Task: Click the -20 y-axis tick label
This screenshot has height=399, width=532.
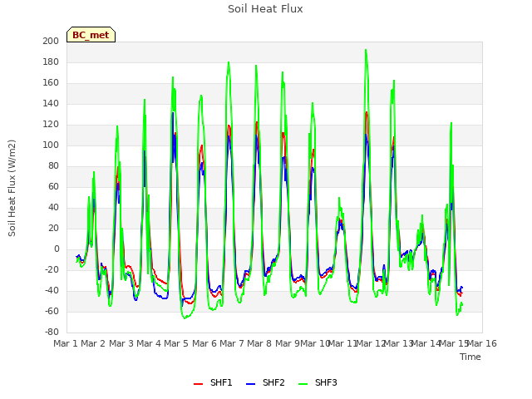Action: 52,269
